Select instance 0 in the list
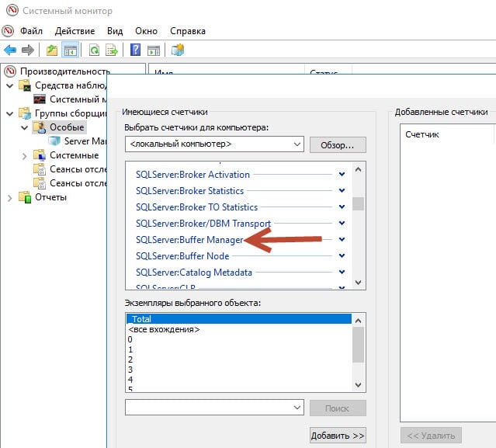This screenshot has width=496, height=448. coord(239,339)
